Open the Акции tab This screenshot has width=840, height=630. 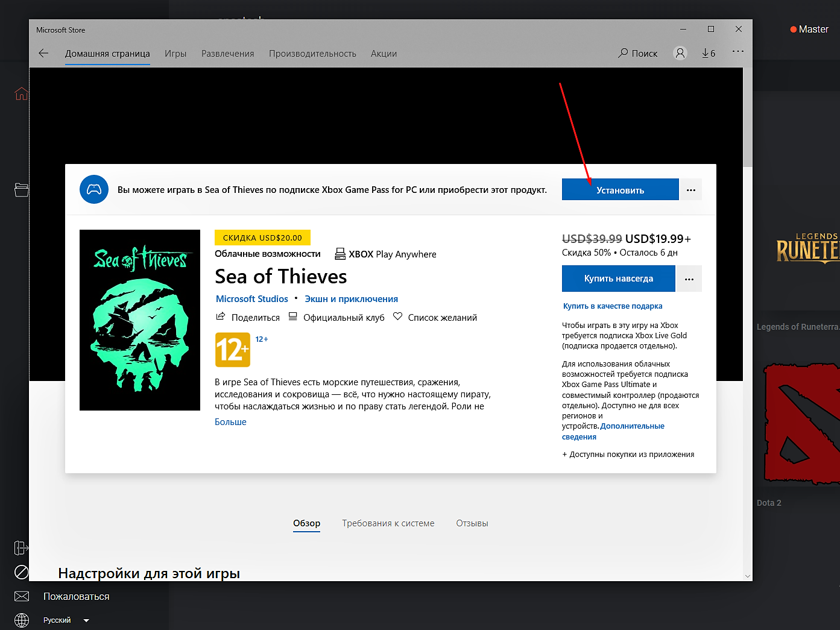(x=384, y=54)
